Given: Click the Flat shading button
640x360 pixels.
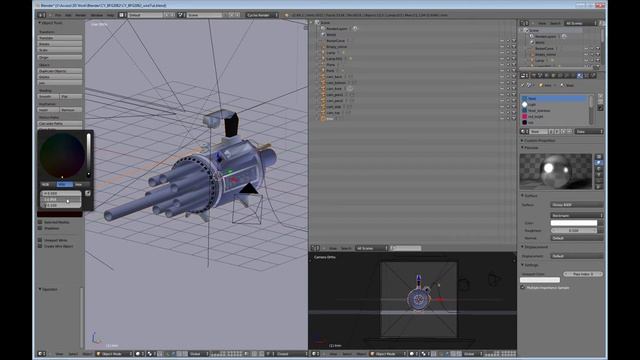Looking at the screenshot, I should (x=71, y=97).
